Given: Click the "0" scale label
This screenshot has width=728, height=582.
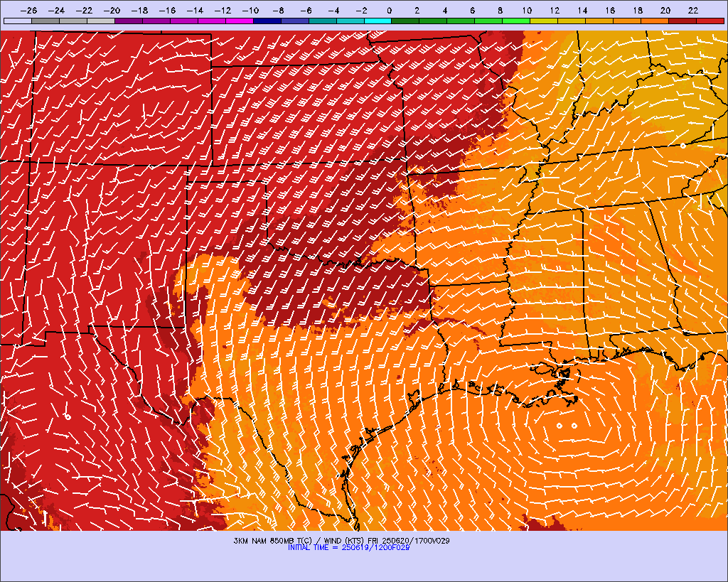Looking at the screenshot, I should 389,10.
